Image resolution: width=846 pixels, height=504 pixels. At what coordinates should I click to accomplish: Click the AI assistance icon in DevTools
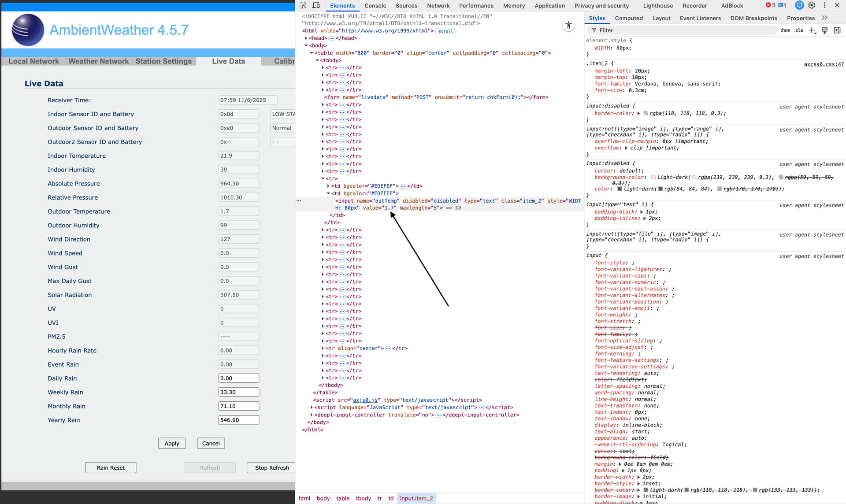tap(799, 5)
